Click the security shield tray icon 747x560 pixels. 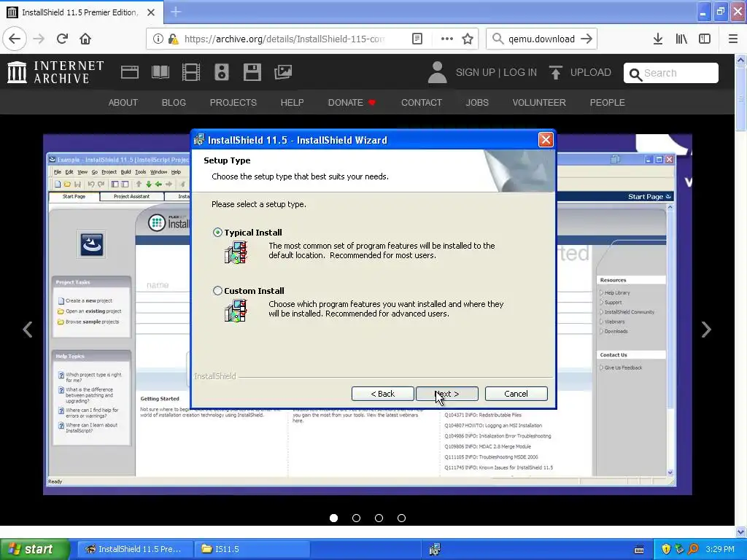666,549
